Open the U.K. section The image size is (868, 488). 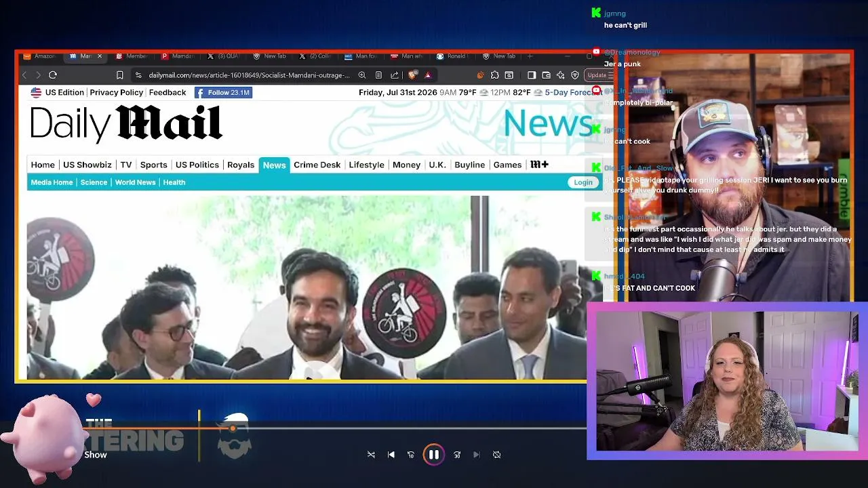click(437, 165)
